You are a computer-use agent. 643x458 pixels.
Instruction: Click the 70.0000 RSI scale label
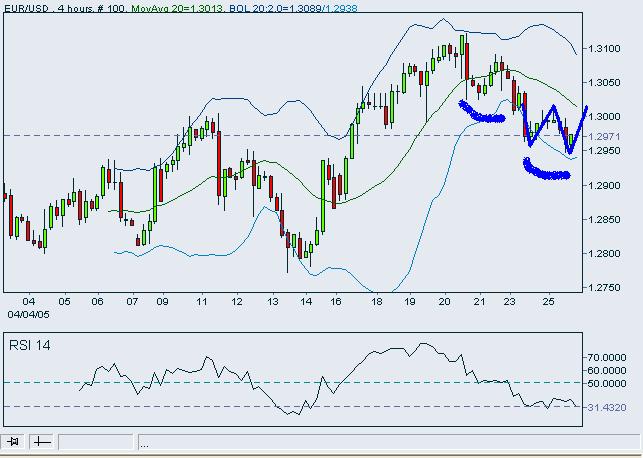(607, 358)
